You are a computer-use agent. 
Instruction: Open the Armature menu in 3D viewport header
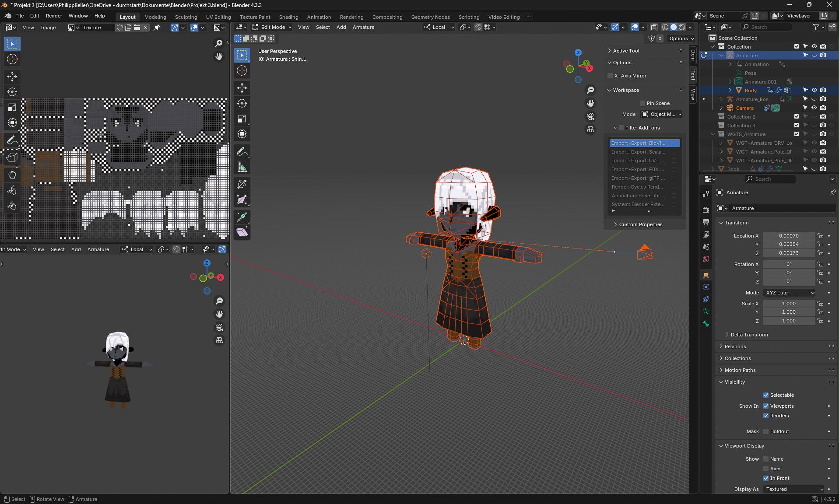(x=363, y=27)
